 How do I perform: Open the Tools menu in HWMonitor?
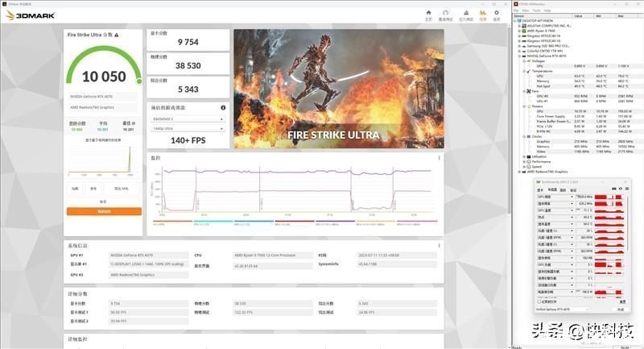point(536,10)
